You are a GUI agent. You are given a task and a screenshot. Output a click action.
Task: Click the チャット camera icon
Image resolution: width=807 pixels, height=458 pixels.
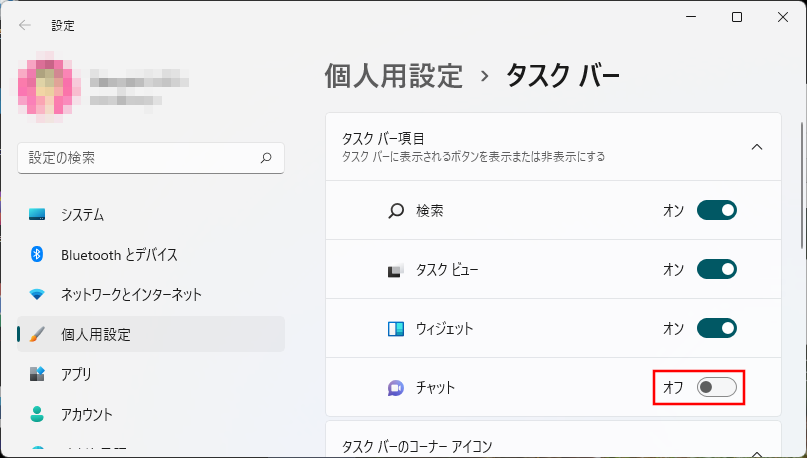[x=395, y=388]
